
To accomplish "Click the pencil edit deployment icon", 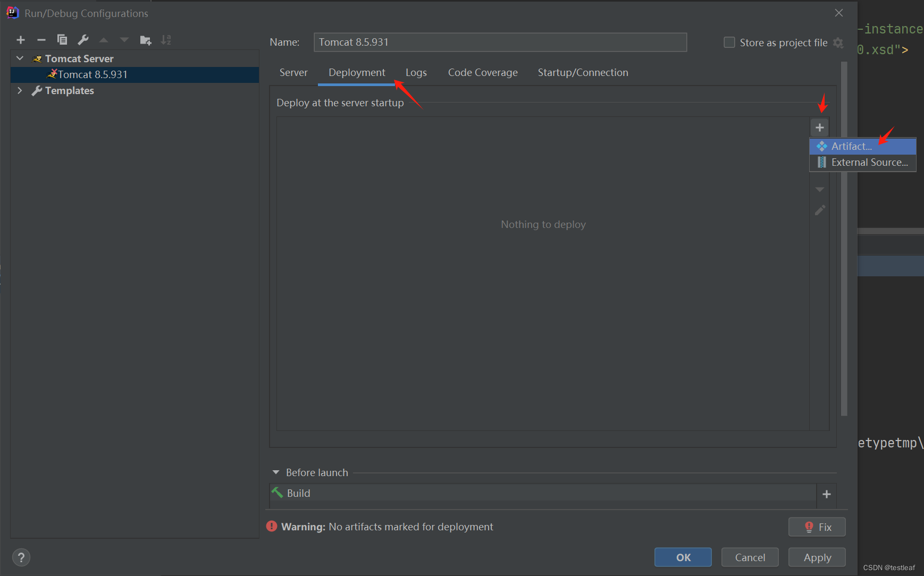I will [x=820, y=210].
